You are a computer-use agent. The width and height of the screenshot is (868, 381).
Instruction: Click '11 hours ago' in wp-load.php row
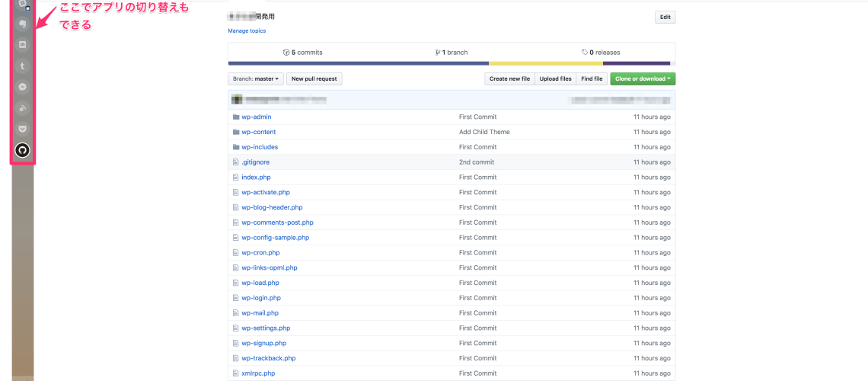pyautogui.click(x=652, y=283)
